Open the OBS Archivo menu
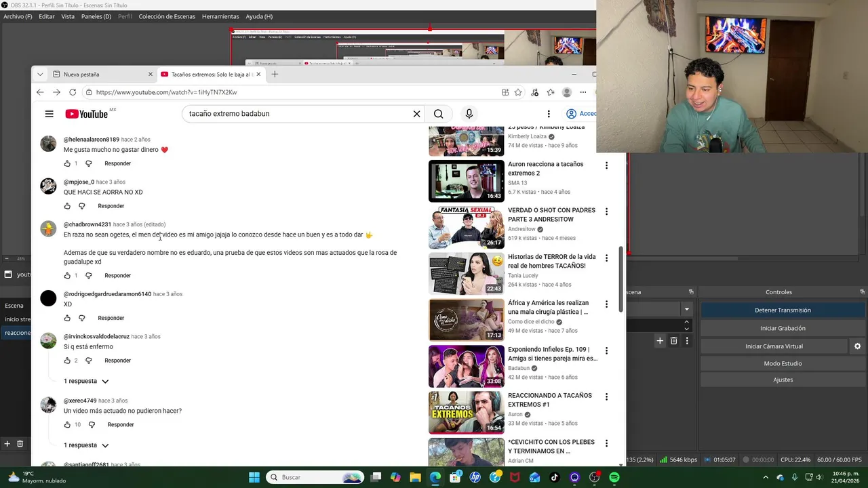Screen dimensions: 868x488 tap(18, 16)
